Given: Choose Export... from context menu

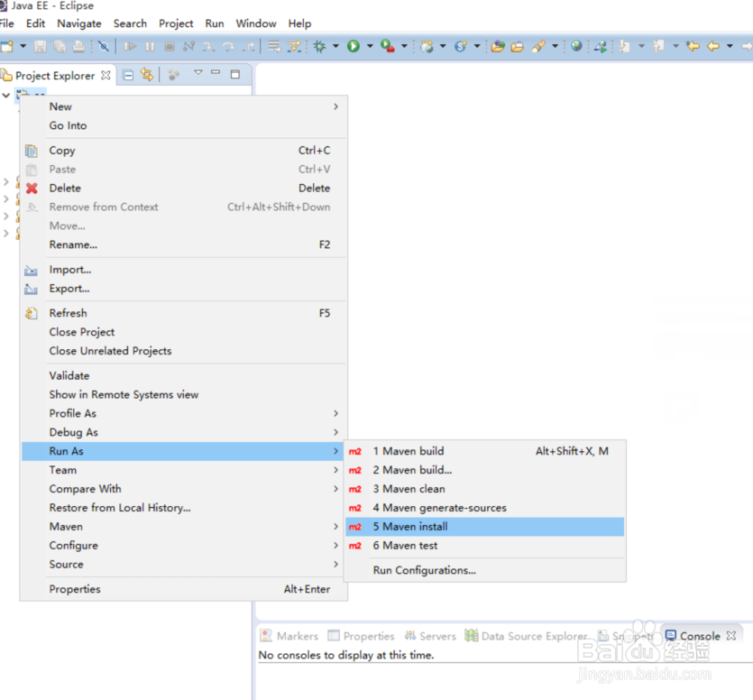Looking at the screenshot, I should coord(183,289).
